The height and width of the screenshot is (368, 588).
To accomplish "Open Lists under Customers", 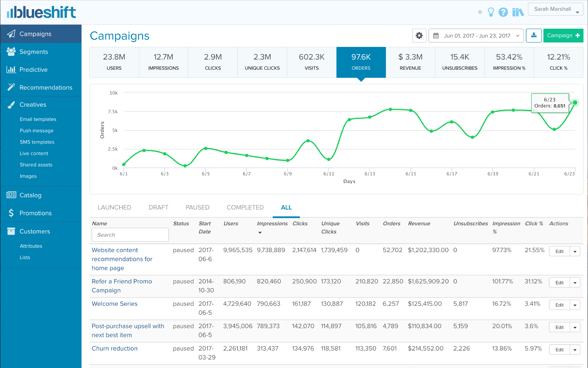I will click(x=25, y=258).
